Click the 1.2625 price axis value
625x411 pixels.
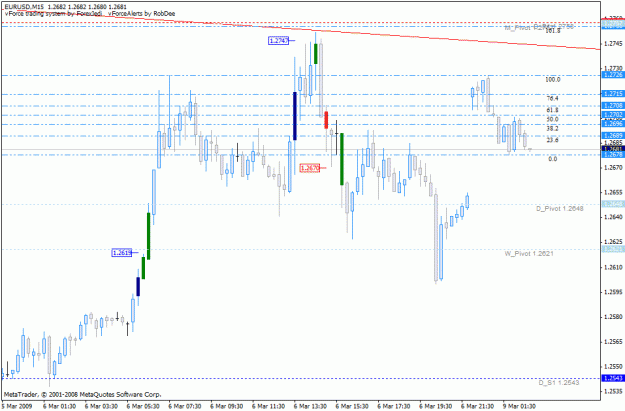[x=613, y=242]
